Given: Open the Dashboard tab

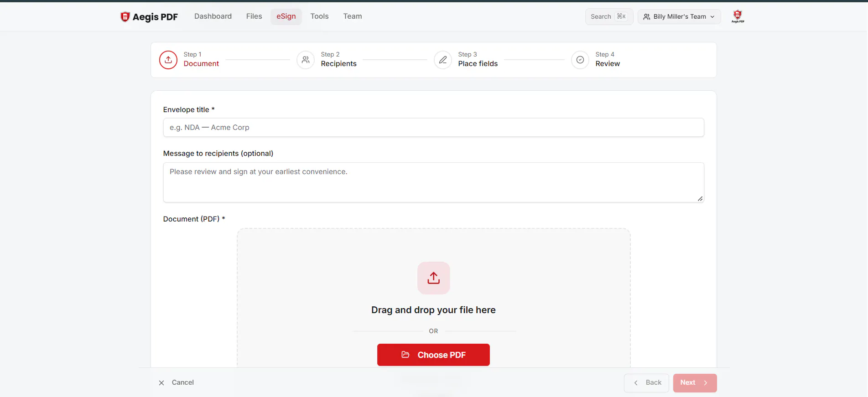Looking at the screenshot, I should pyautogui.click(x=213, y=16).
